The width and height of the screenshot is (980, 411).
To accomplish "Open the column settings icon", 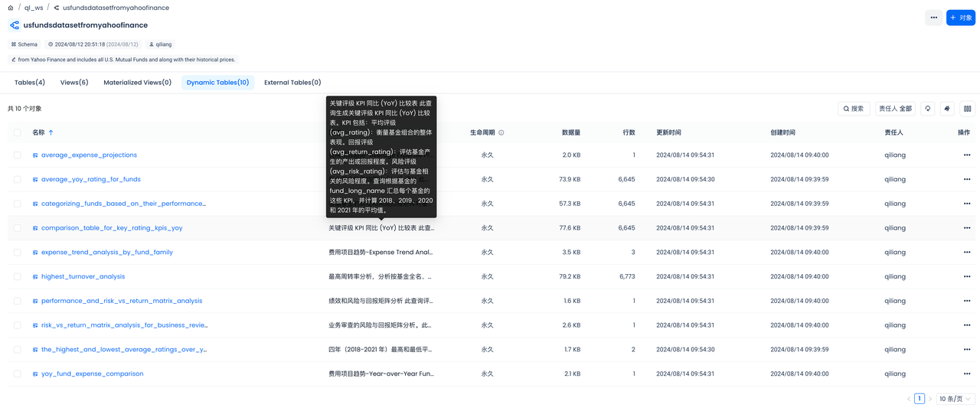I will point(967,109).
